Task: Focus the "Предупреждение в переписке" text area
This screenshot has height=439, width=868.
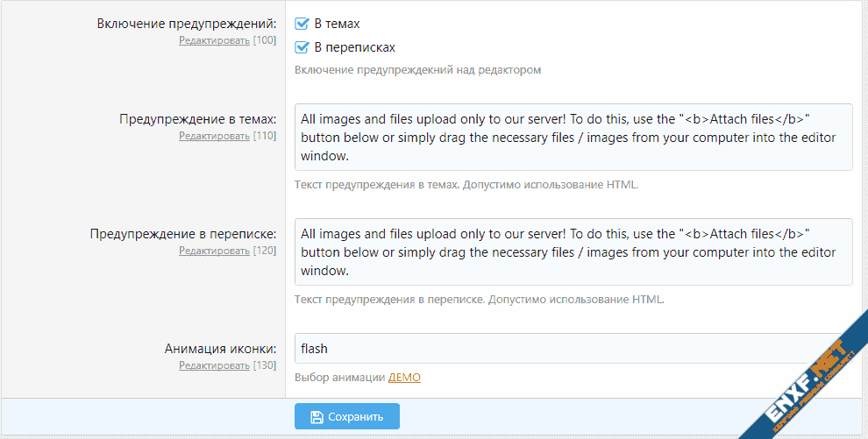Action: click(573, 251)
